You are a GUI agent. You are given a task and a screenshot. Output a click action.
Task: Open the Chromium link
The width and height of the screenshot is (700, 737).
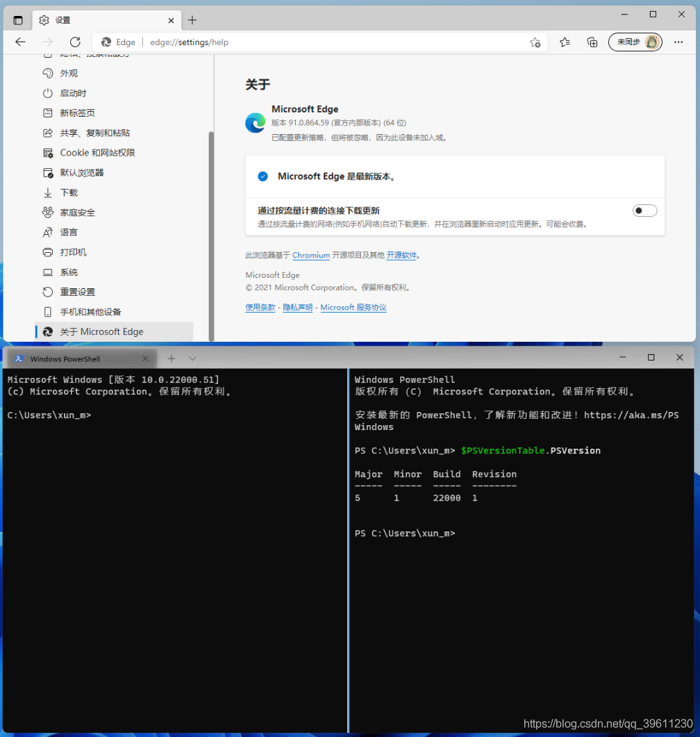click(x=311, y=255)
